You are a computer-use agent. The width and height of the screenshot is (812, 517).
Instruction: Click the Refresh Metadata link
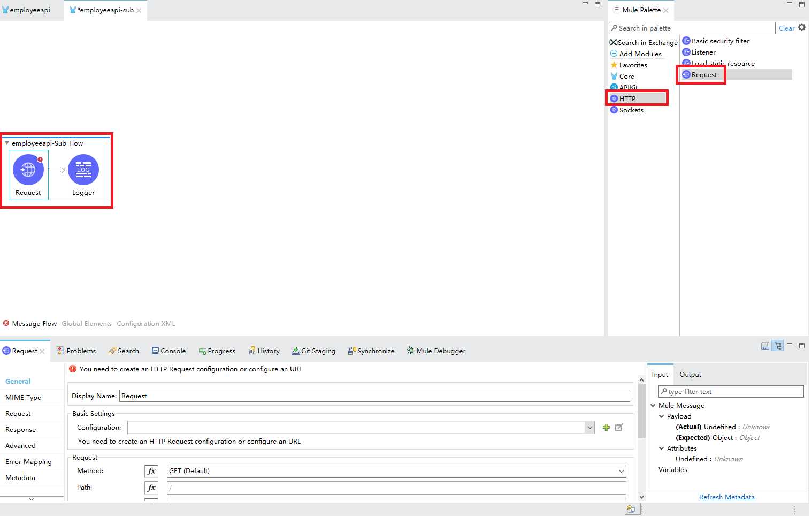point(726,497)
